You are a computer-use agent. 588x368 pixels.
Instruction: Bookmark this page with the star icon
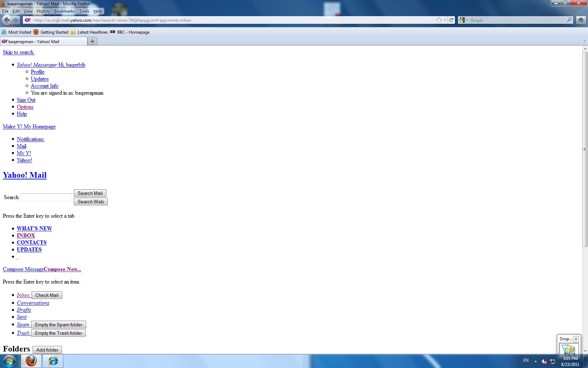[x=439, y=20]
